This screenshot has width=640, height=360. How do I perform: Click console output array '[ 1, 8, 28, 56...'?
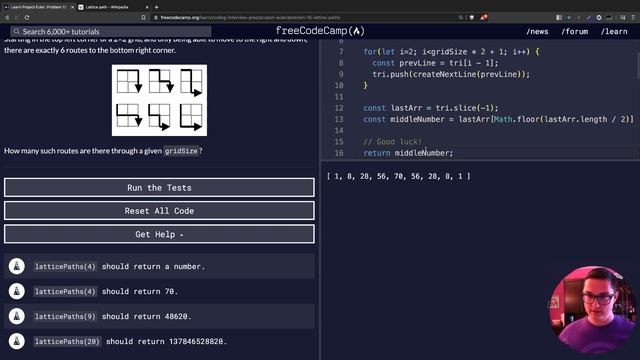(398, 176)
